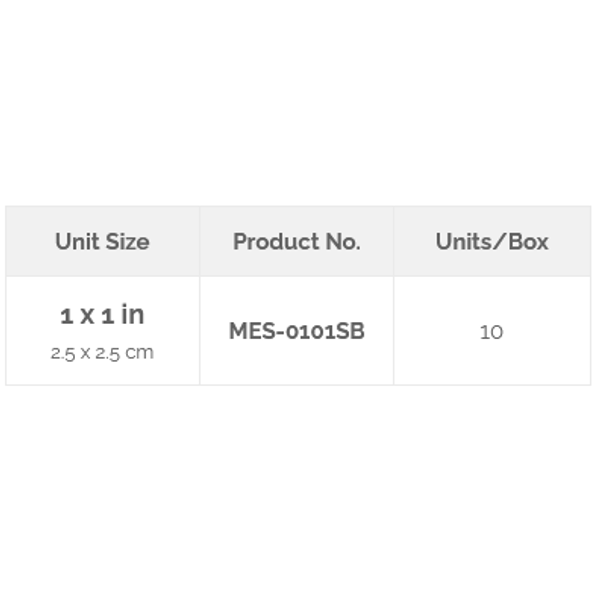Click the 0101SB portion of product code
Viewport: 600px width, 600px height.
325,331
